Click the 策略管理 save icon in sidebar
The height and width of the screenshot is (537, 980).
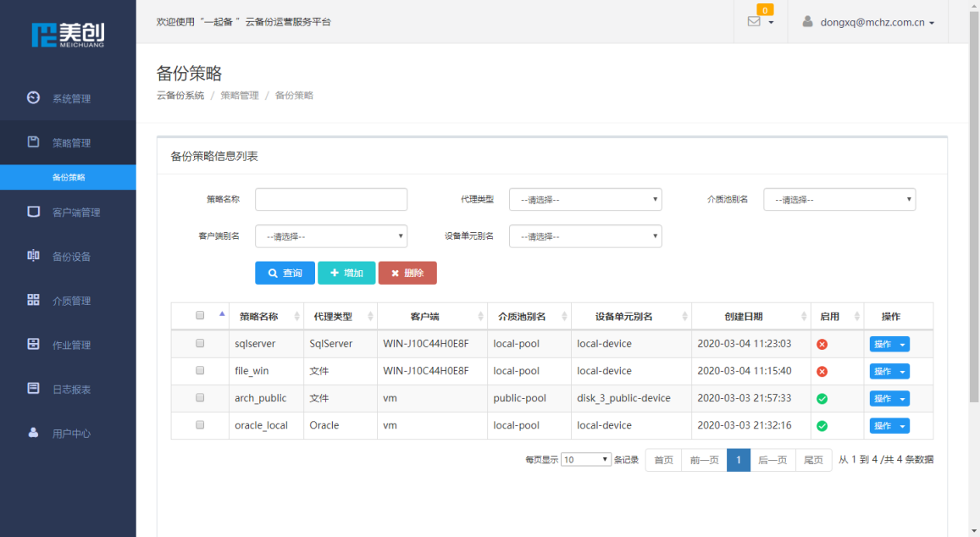click(33, 142)
